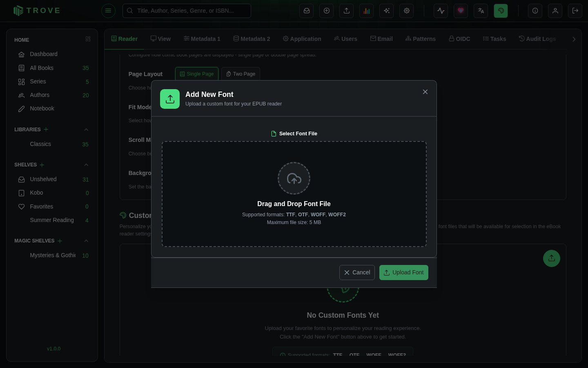Open the Favorites shelf
588x368 pixels.
click(52, 206)
